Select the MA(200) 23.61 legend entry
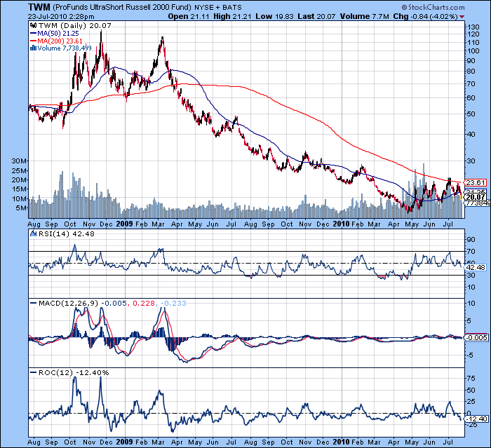Image resolution: width=491 pixels, height=448 pixels. [56, 41]
